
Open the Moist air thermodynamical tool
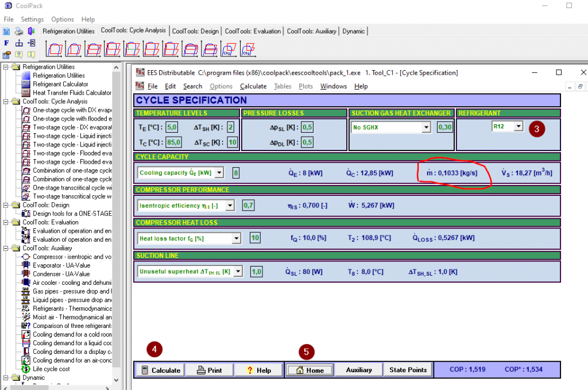click(68, 317)
